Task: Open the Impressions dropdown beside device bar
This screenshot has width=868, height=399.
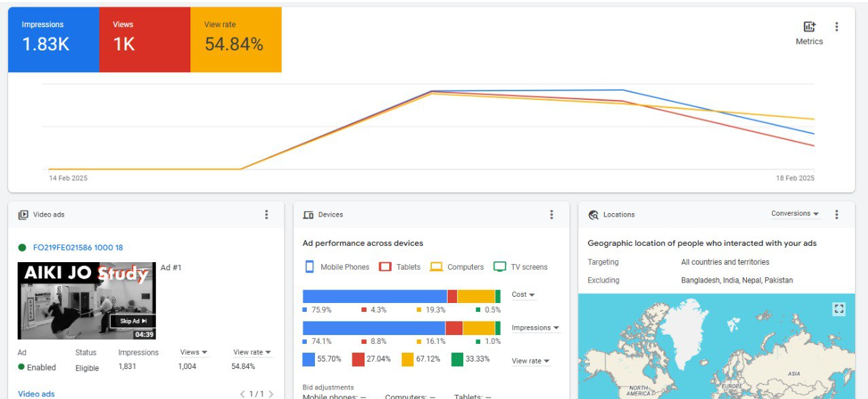Action: 535,328
